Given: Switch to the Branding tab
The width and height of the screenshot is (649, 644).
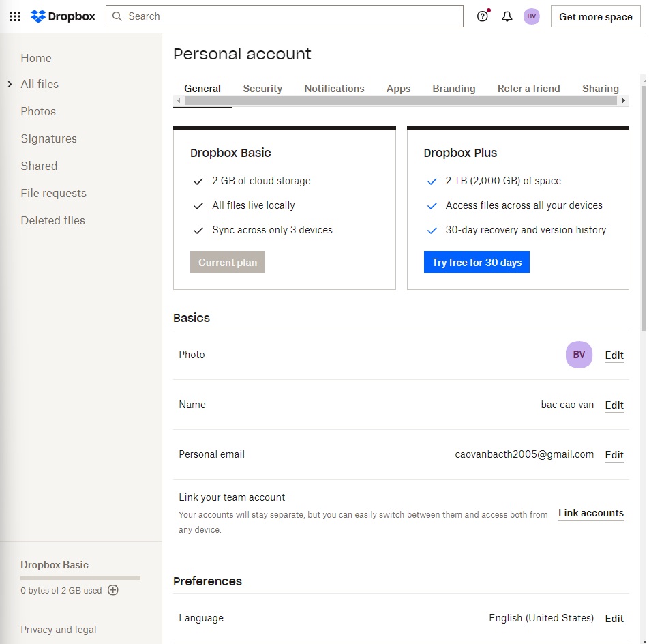Looking at the screenshot, I should (x=454, y=89).
